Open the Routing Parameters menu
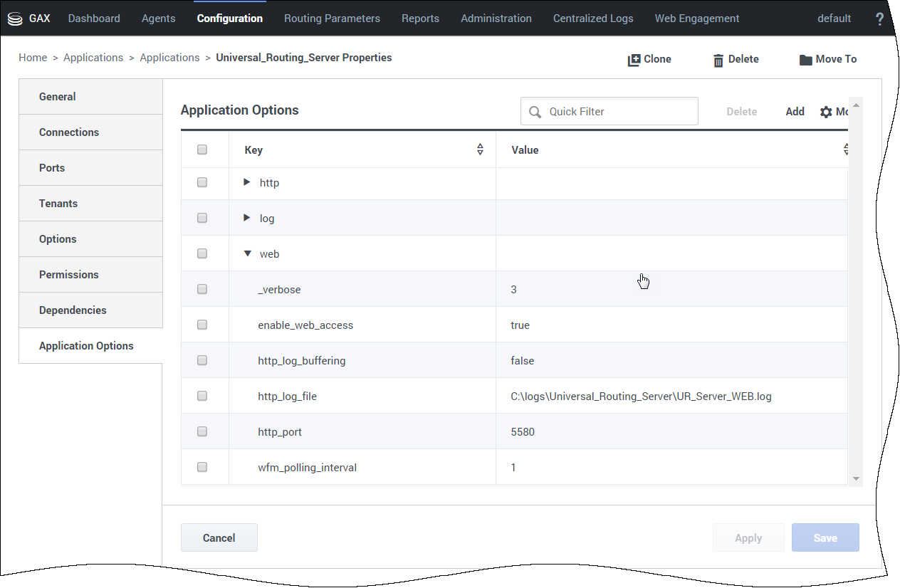The image size is (900, 588). click(x=332, y=19)
